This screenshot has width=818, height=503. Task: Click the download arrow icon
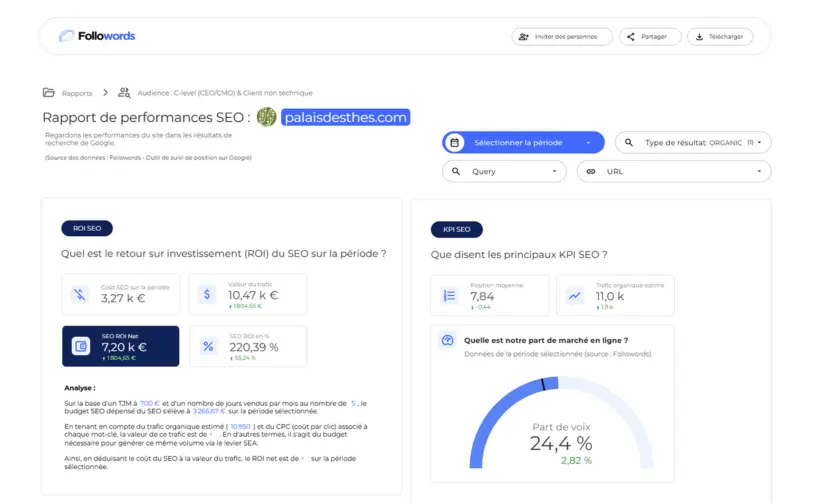[x=700, y=37]
